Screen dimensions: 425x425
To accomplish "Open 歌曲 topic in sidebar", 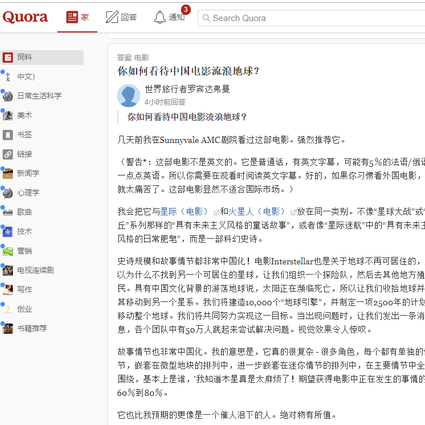I will point(24,212).
